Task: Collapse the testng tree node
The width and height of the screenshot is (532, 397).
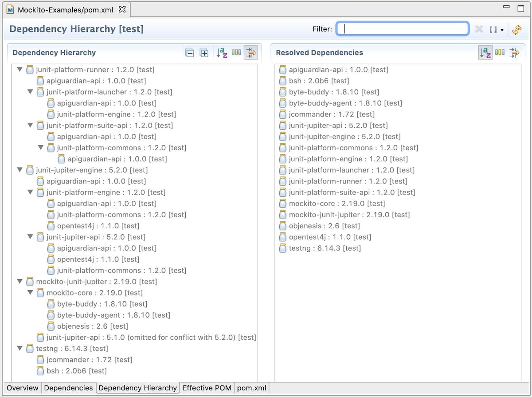Action: (20, 349)
